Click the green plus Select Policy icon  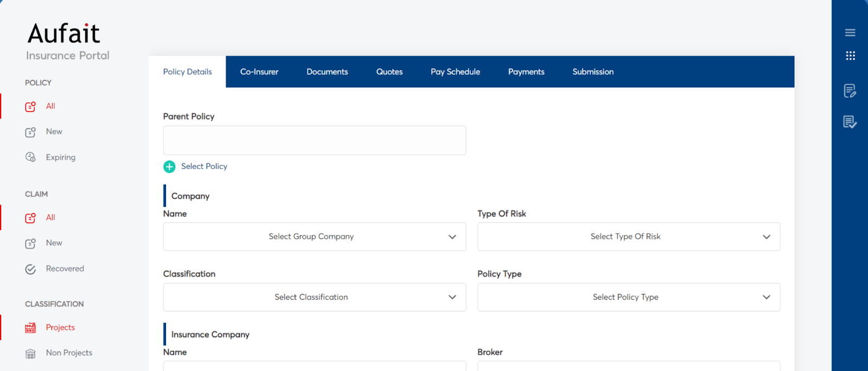coord(169,167)
